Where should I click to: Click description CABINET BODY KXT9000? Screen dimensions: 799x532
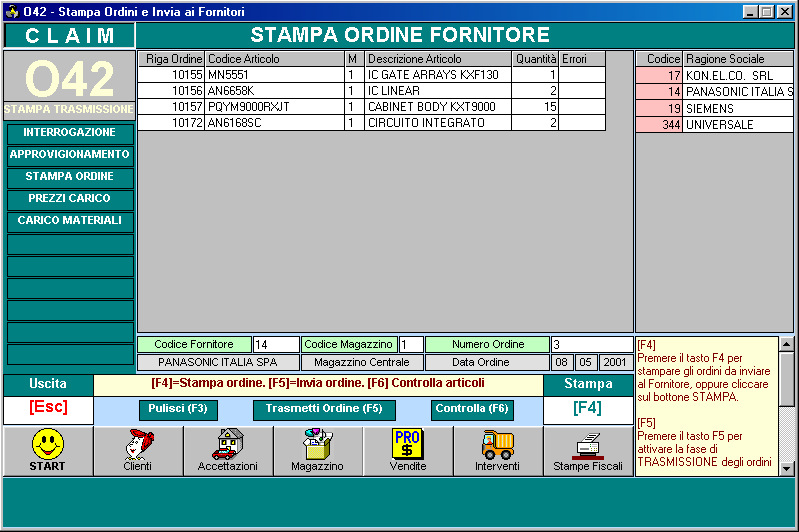click(x=438, y=107)
